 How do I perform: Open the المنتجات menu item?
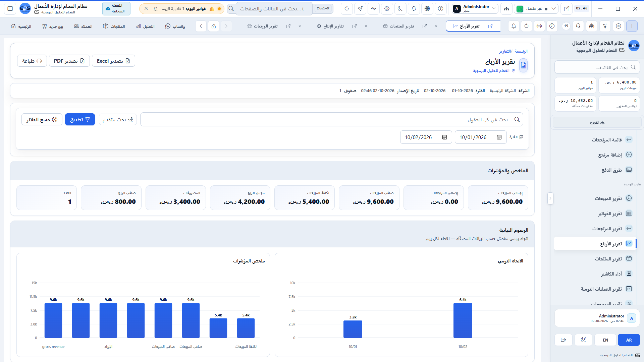coord(114,26)
